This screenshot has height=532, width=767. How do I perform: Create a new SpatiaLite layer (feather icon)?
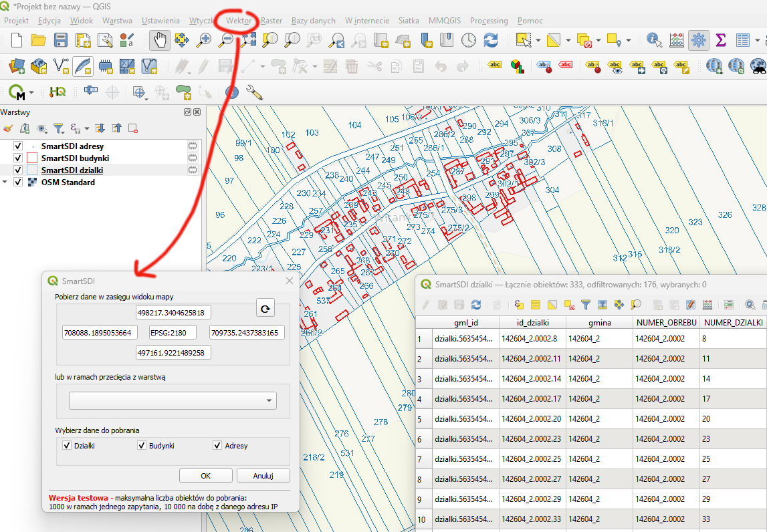pos(83,65)
